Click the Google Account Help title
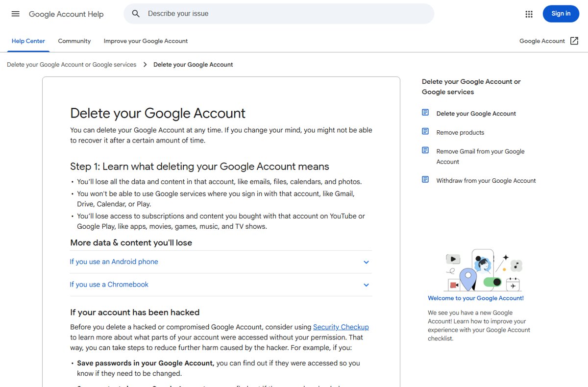Viewport: 588px width, 387px height. [x=66, y=14]
